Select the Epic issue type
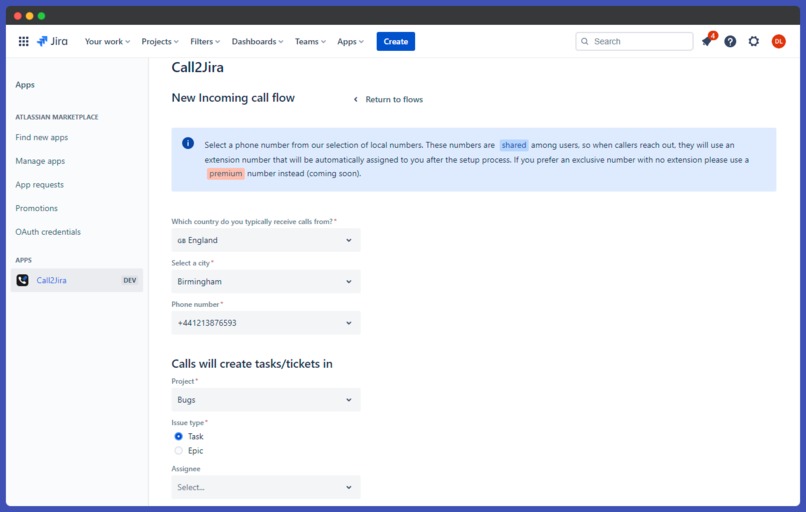The height and width of the screenshot is (512, 806). pos(178,451)
